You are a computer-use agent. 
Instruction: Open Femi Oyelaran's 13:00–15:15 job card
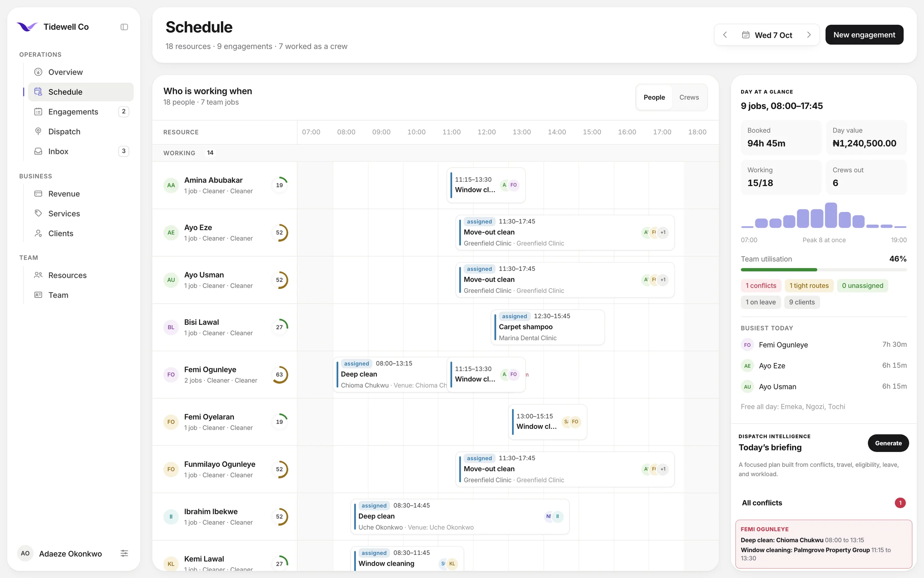click(x=547, y=422)
